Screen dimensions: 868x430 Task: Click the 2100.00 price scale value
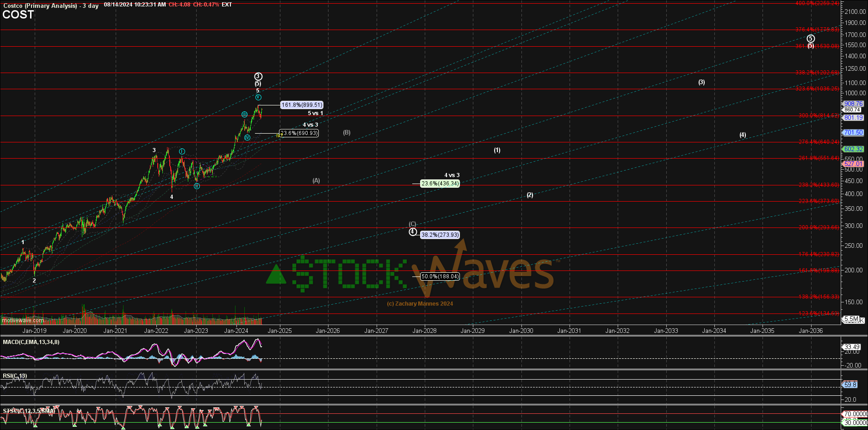[855, 12]
